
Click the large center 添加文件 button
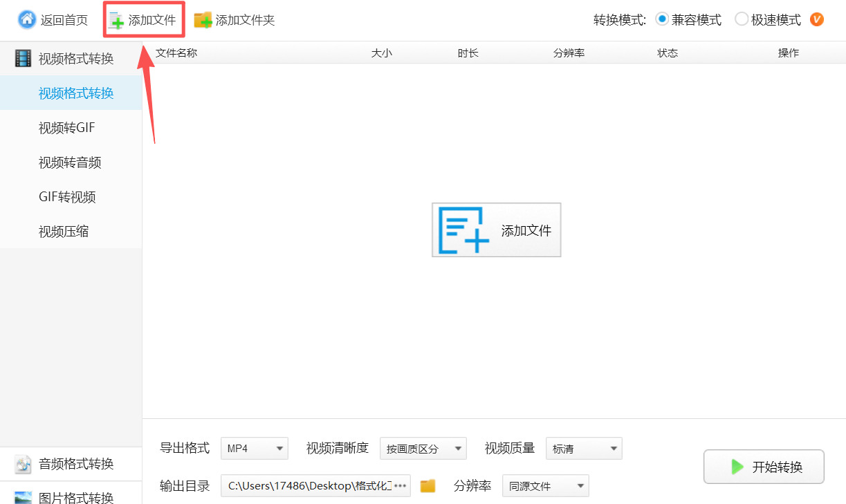[x=496, y=230]
